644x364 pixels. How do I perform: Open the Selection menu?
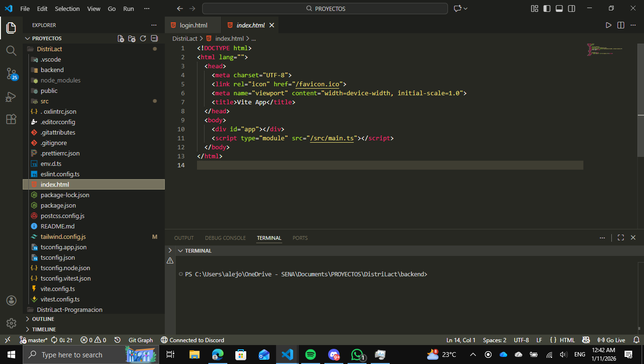[67, 9]
